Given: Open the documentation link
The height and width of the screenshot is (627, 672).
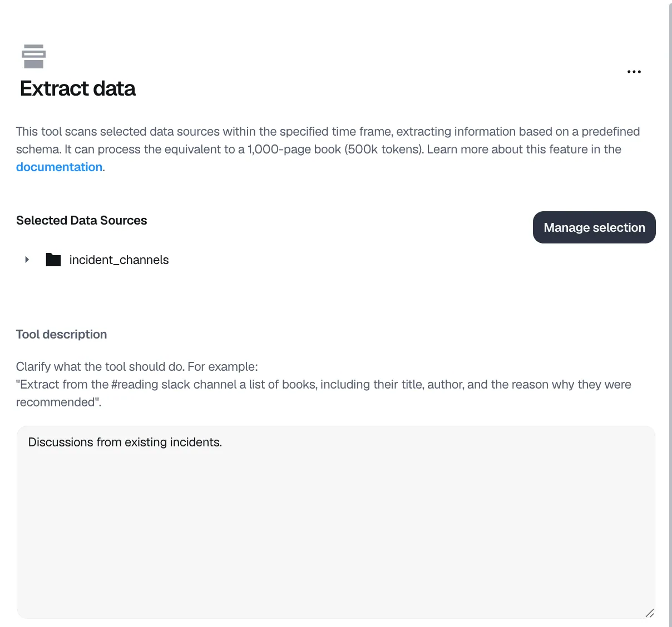Looking at the screenshot, I should point(59,167).
